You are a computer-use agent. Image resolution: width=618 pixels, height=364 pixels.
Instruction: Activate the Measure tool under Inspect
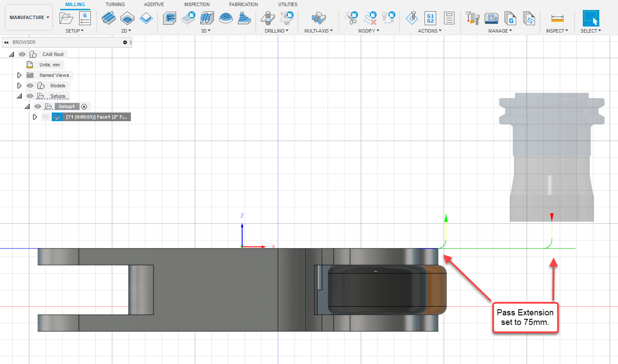pyautogui.click(x=557, y=18)
